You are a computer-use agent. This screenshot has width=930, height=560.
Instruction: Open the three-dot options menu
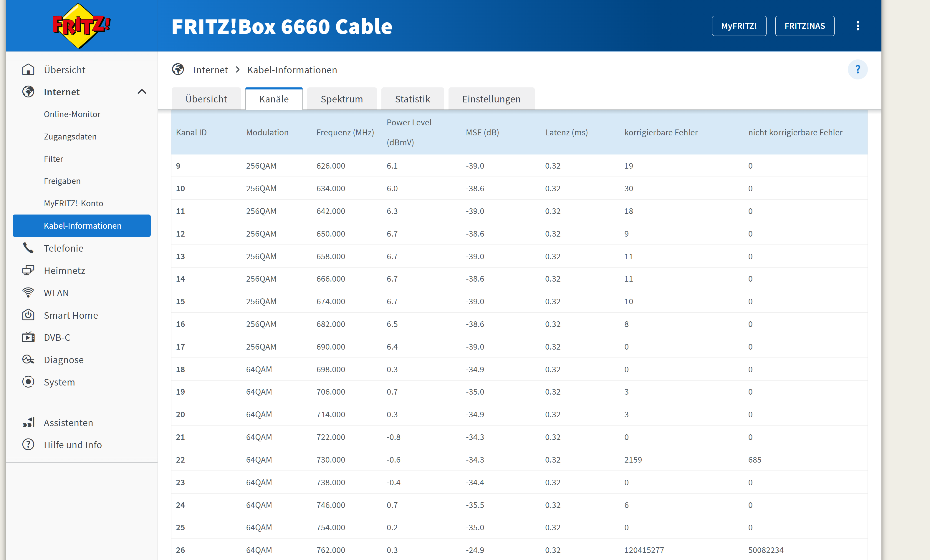coord(858,26)
